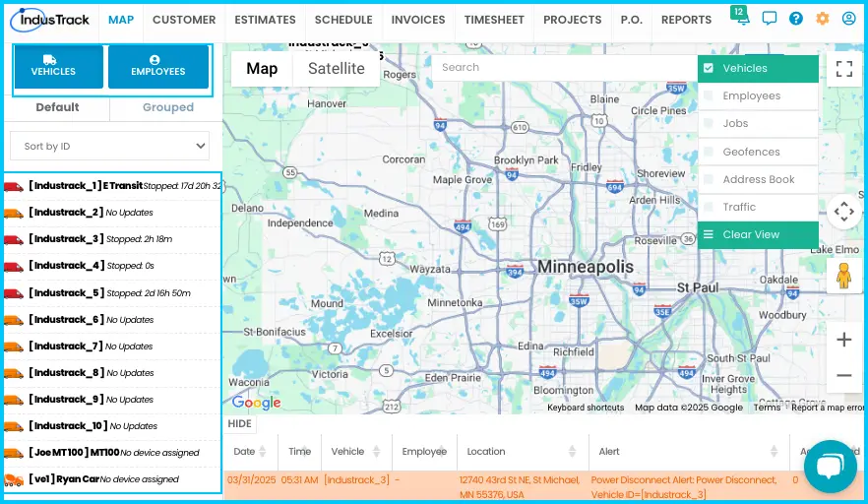The width and height of the screenshot is (868, 504).
Task: Open the P.O. navigation tab
Action: [631, 20]
